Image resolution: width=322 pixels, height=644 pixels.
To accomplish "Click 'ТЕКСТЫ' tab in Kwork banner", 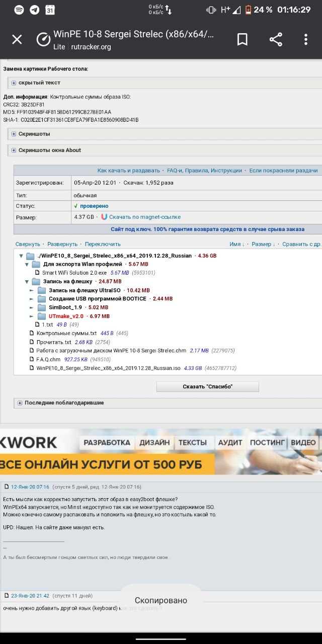I will point(193,442).
